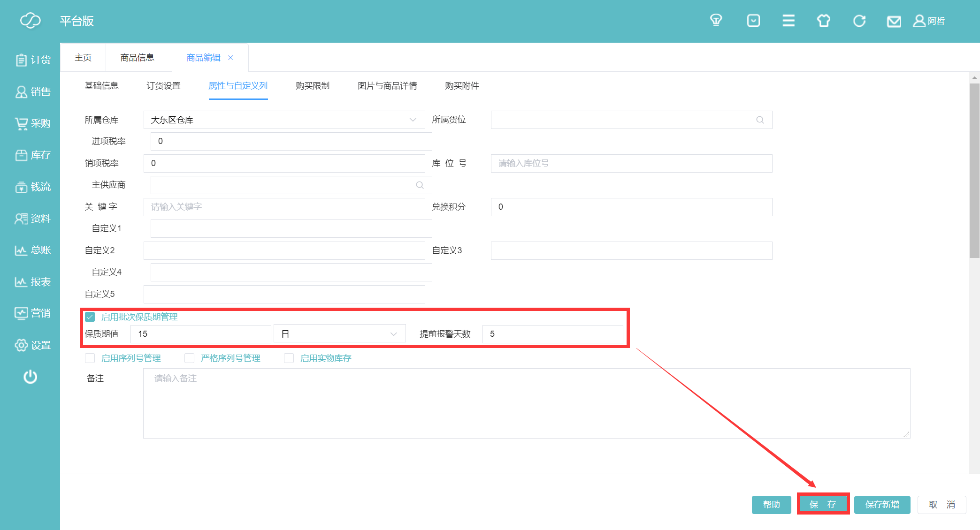
Task: Click the 保存新增 button
Action: (x=882, y=504)
